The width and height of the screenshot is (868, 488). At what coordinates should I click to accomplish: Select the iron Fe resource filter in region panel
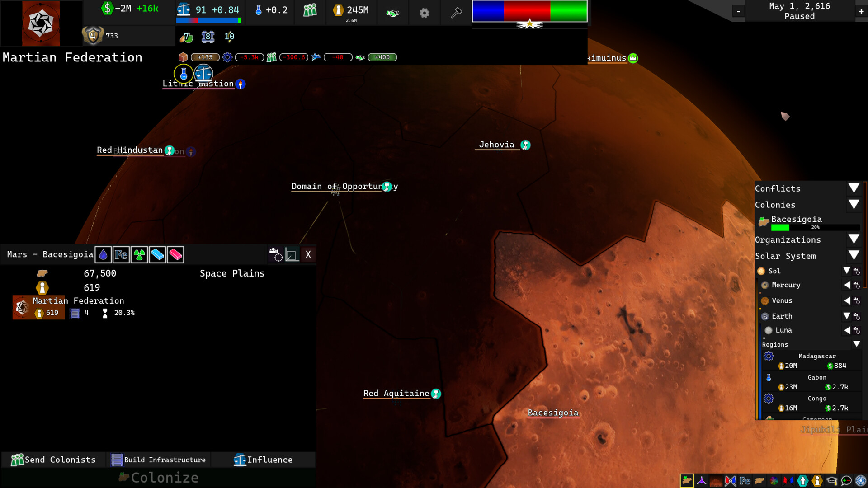point(121,255)
